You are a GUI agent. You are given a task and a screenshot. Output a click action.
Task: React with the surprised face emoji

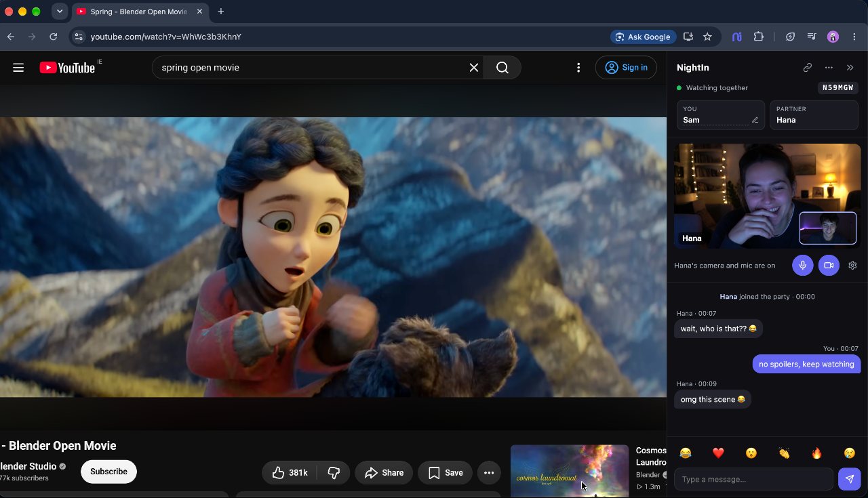[751, 453]
